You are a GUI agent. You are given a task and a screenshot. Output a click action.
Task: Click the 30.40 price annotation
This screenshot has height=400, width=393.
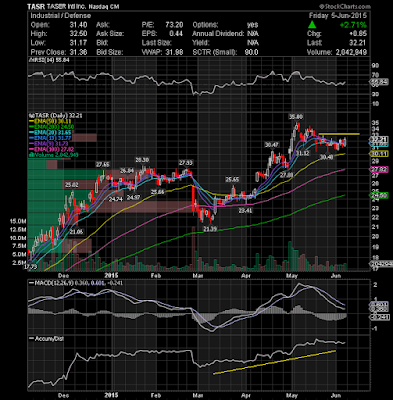[326, 157]
